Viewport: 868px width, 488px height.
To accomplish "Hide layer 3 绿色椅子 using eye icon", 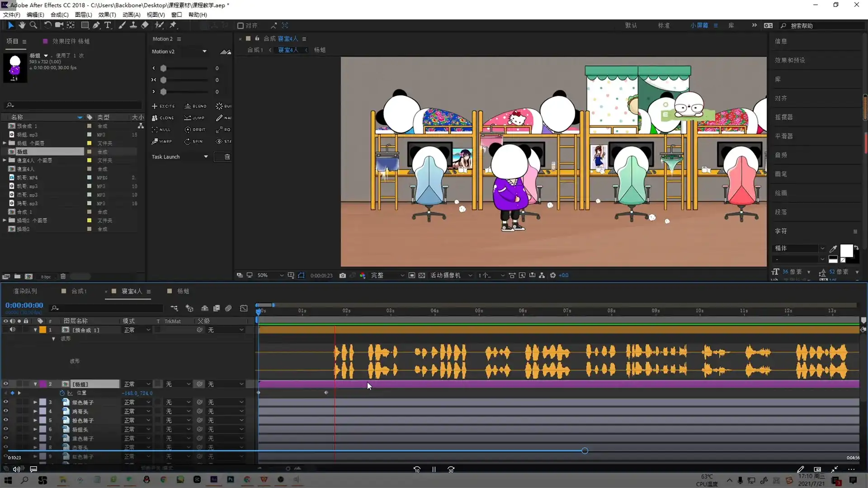I will tap(6, 402).
